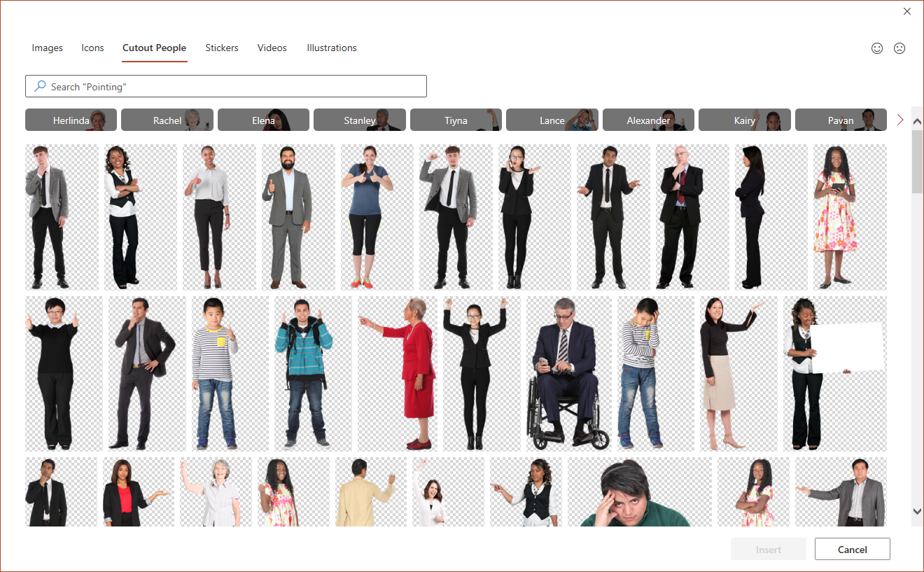Screen dimensions: 924x572
Task: Open the Videos tab
Action: (272, 48)
